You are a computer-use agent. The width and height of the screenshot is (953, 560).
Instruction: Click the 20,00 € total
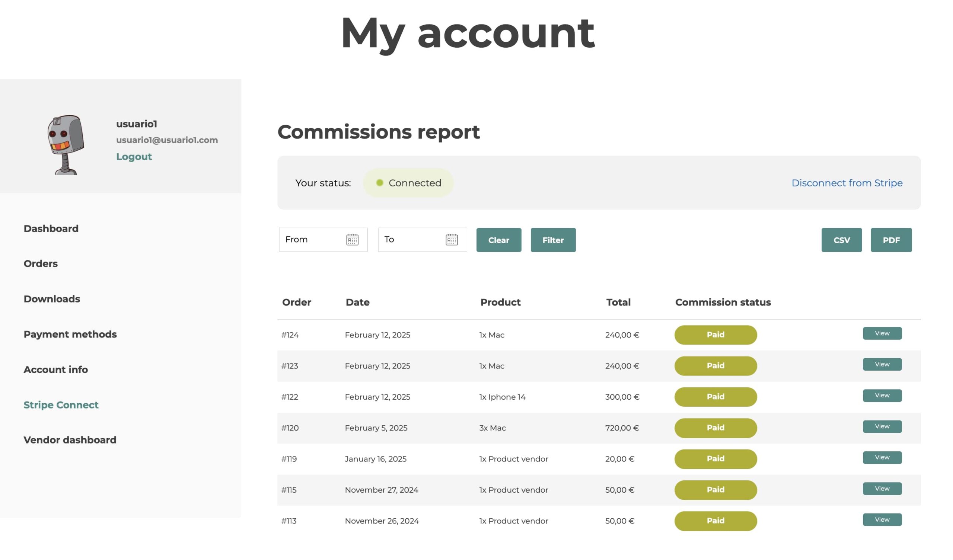(x=620, y=459)
